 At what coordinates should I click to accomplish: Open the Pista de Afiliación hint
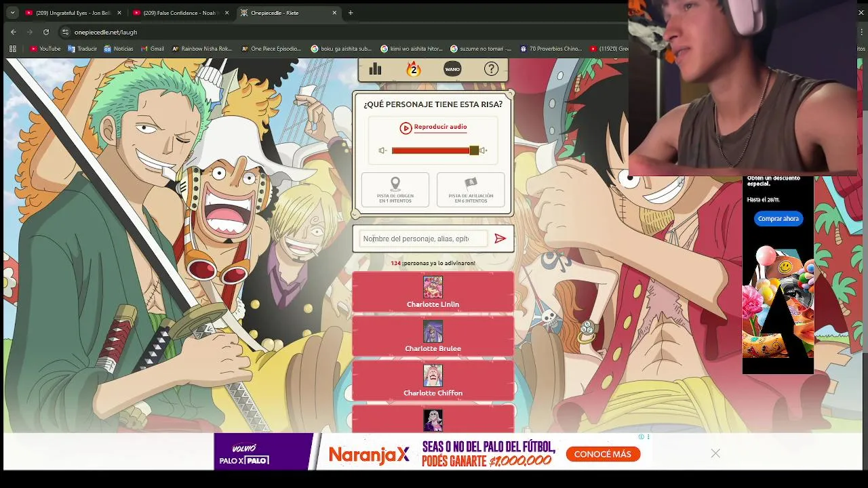coord(471,190)
